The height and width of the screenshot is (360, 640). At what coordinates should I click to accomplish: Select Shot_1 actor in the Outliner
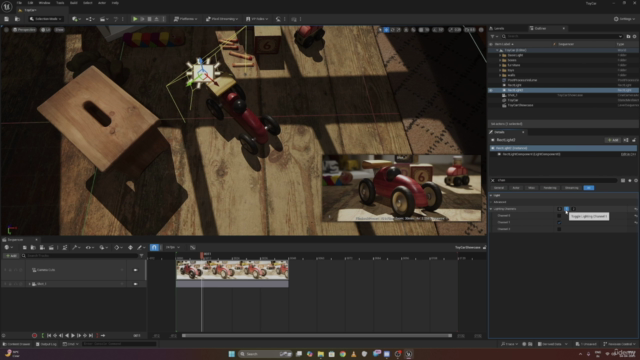pyautogui.click(x=513, y=95)
